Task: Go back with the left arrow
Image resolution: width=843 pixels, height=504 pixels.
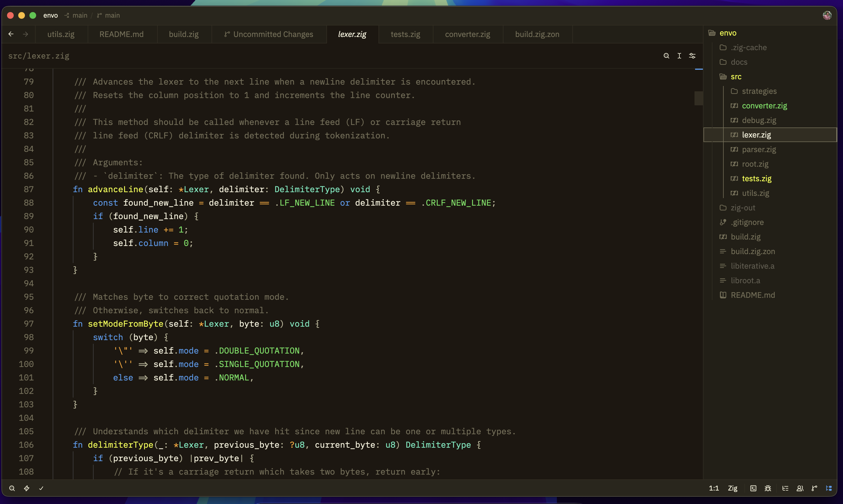Action: 11,34
